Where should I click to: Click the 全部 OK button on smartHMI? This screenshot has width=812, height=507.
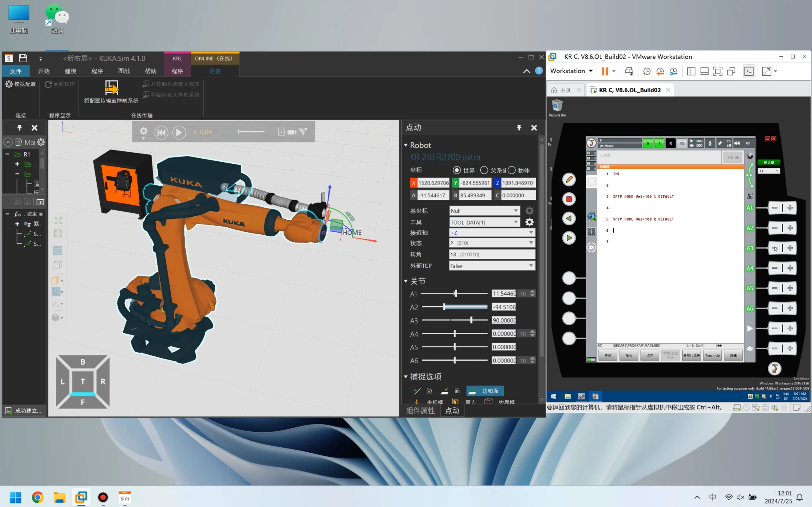[x=733, y=157]
